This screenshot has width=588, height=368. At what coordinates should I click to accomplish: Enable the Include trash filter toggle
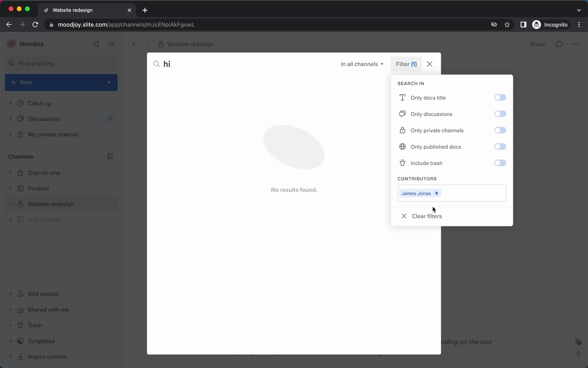500,163
